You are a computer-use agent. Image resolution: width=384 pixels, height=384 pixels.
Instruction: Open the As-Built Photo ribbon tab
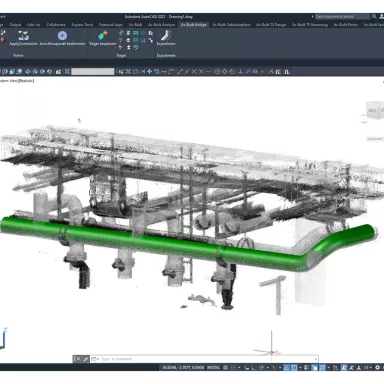click(x=346, y=25)
